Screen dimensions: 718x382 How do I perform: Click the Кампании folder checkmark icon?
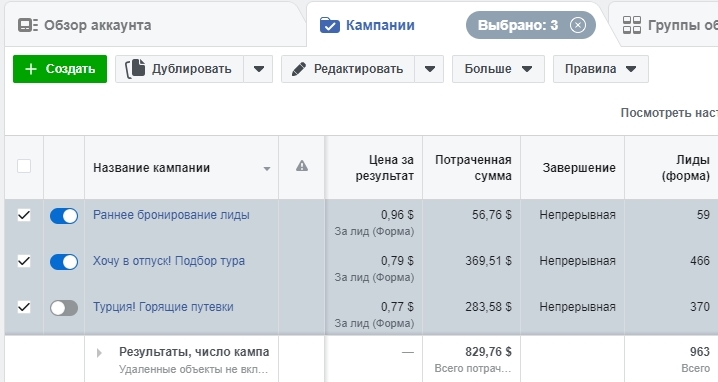pos(330,25)
